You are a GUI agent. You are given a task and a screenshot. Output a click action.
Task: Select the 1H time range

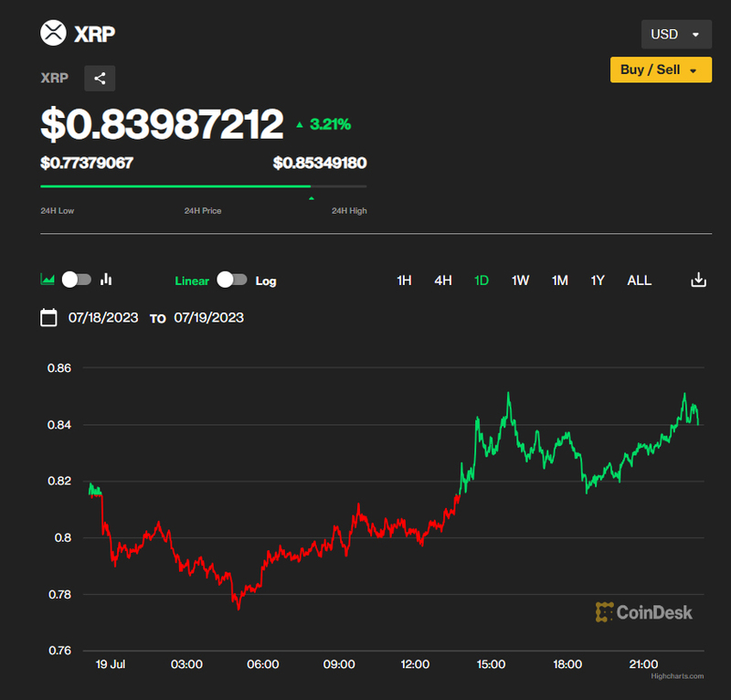(404, 281)
